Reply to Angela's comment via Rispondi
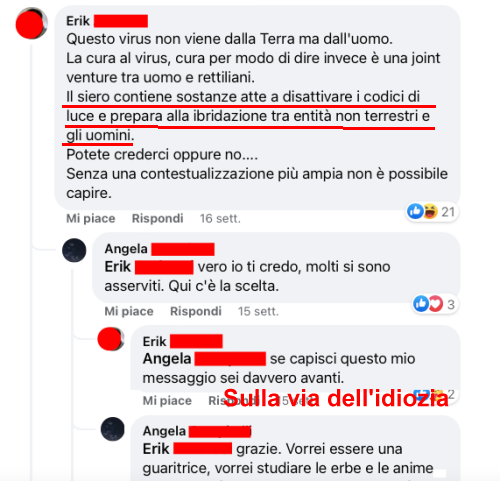The height and width of the screenshot is (481, 500). coord(196,311)
